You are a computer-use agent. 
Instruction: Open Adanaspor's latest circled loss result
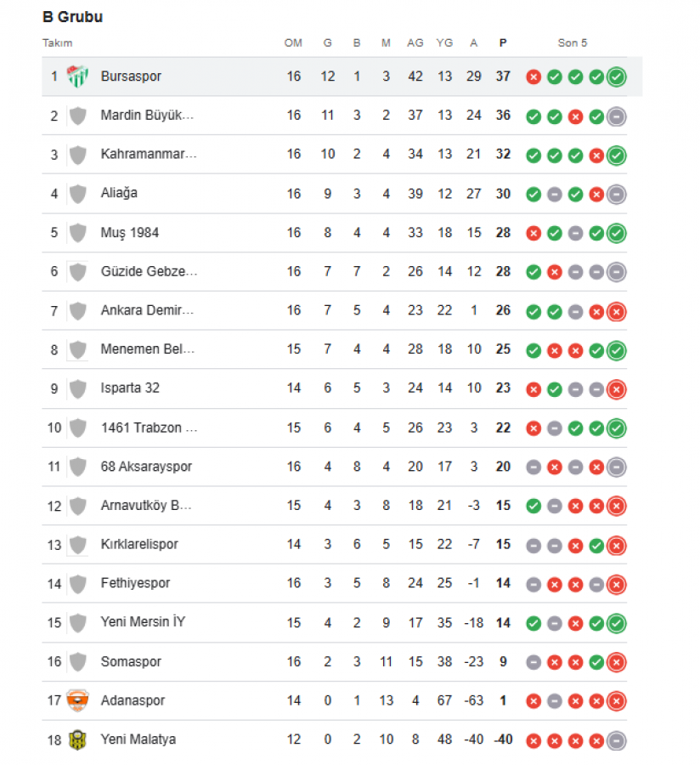617,701
